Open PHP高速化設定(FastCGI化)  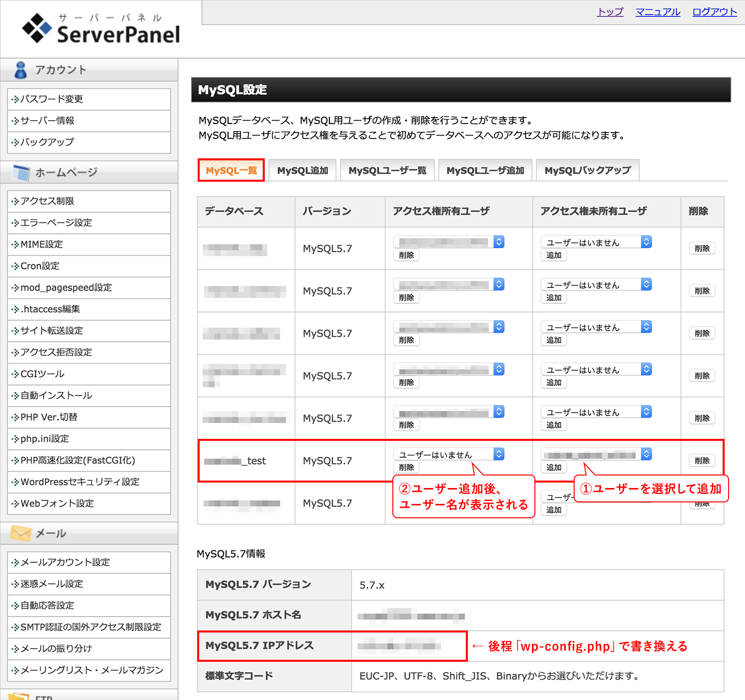pyautogui.click(x=89, y=460)
